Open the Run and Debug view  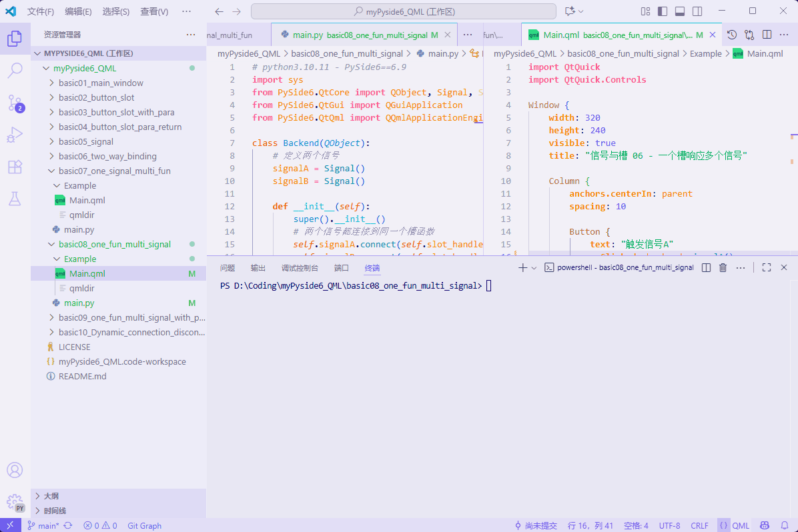click(x=15, y=135)
